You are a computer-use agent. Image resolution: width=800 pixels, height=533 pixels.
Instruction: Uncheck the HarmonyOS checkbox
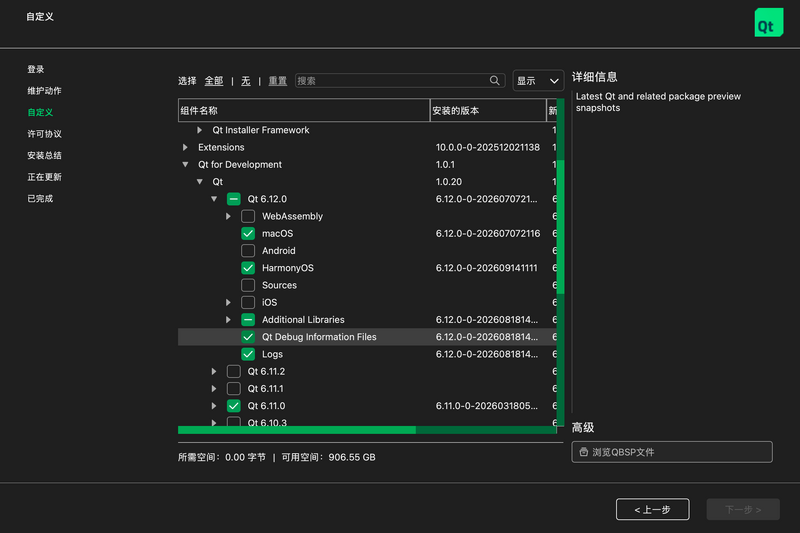point(248,268)
